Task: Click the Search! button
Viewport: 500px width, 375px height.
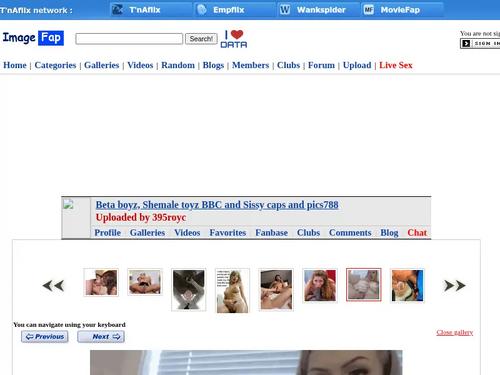Action: tap(201, 39)
